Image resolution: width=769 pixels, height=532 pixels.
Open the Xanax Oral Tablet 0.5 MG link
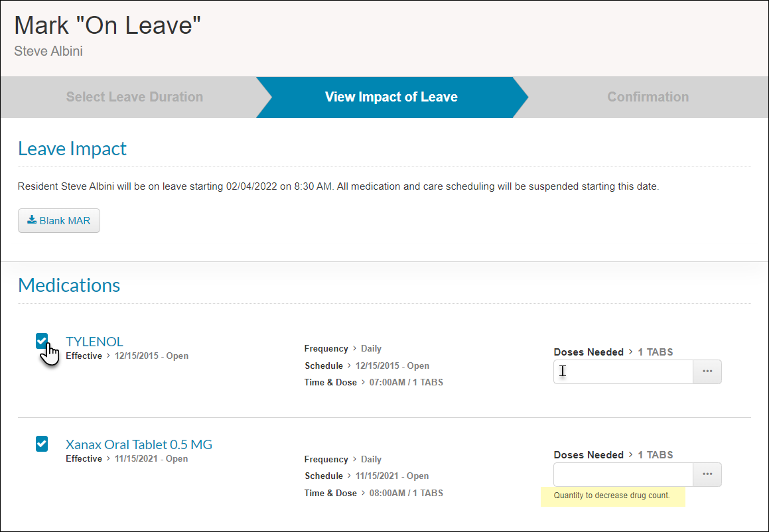pos(139,444)
